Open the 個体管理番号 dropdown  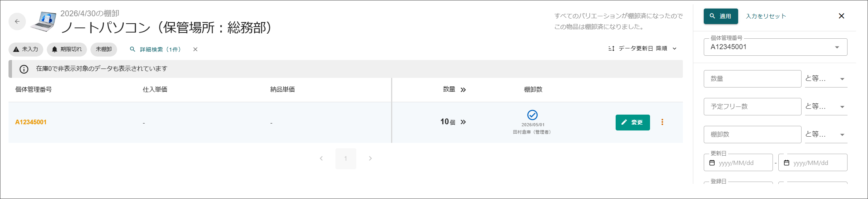(x=775, y=47)
